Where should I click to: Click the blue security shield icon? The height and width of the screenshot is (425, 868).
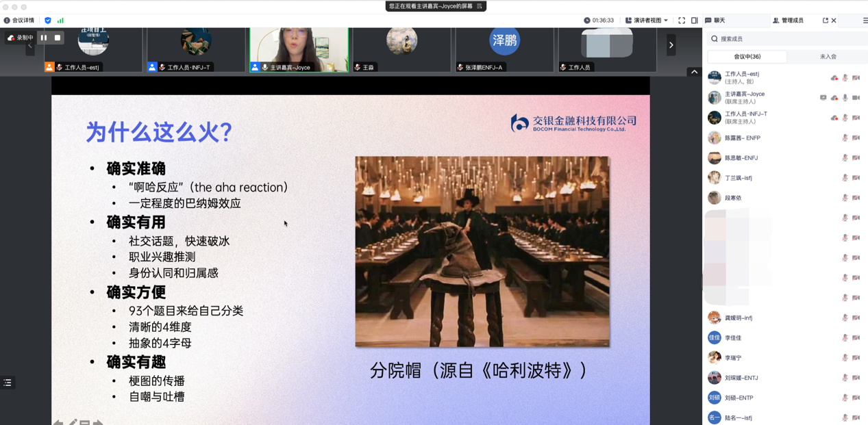point(48,21)
